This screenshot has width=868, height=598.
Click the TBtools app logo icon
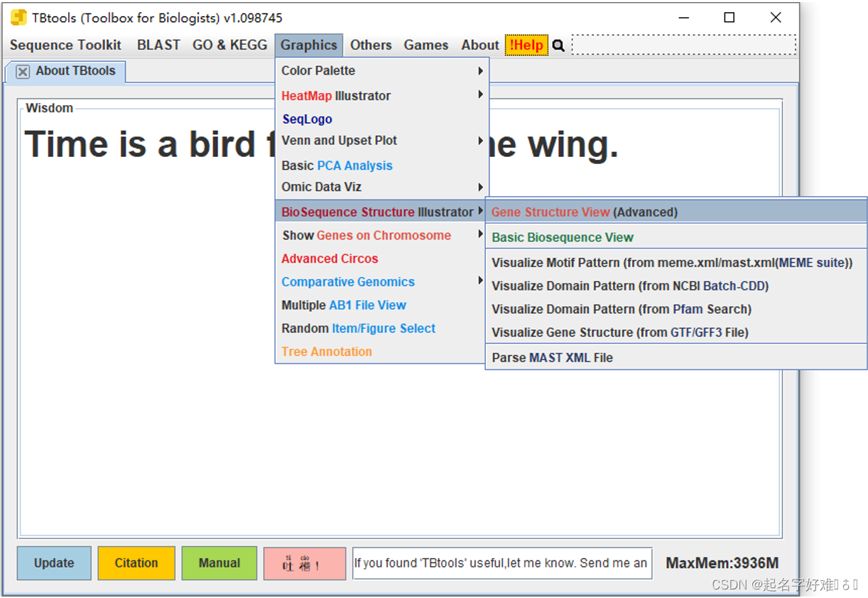(18, 18)
